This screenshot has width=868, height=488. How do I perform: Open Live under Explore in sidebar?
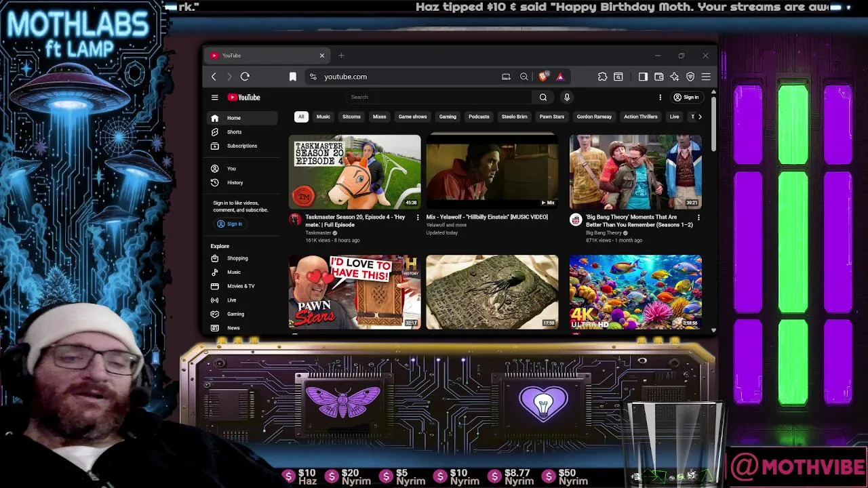pyautogui.click(x=243, y=300)
